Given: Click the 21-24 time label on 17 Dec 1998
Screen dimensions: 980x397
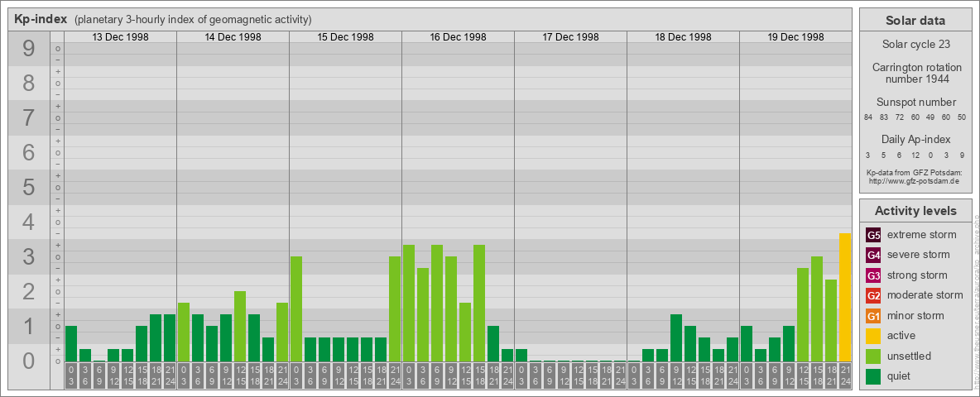Looking at the screenshot, I should pos(619,377).
